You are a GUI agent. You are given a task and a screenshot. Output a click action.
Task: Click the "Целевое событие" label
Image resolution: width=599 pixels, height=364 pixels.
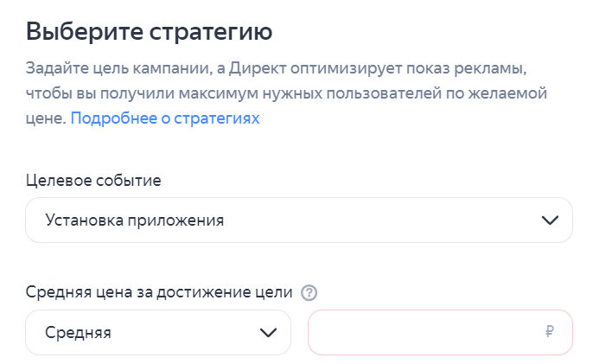pos(93,180)
